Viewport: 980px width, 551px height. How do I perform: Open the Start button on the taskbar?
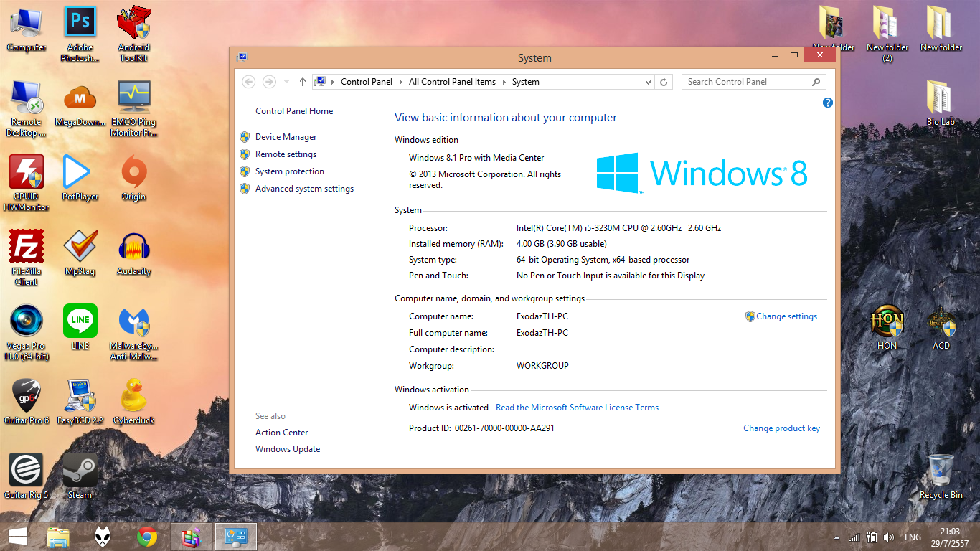point(17,537)
